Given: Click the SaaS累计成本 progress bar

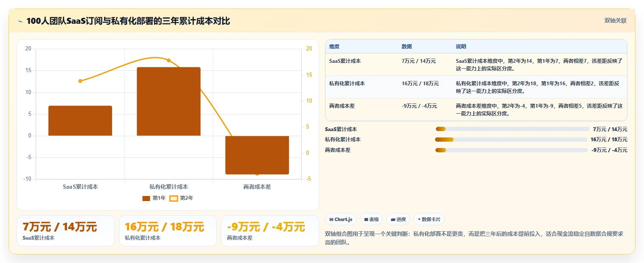Looking at the screenshot, I should click(512, 129).
